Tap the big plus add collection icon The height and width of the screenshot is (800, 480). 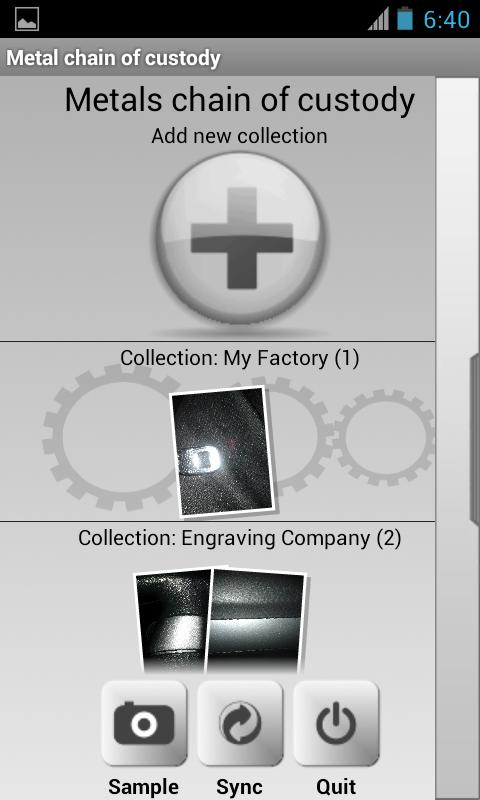239,238
